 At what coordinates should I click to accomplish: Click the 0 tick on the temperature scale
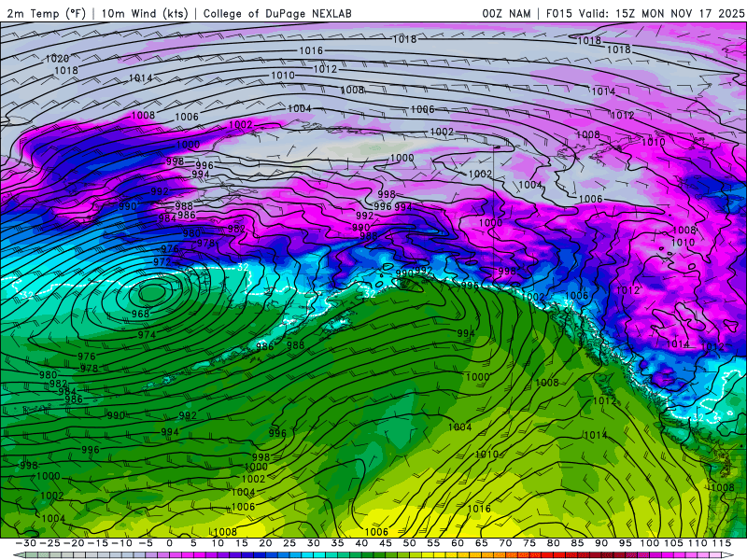coord(170,543)
